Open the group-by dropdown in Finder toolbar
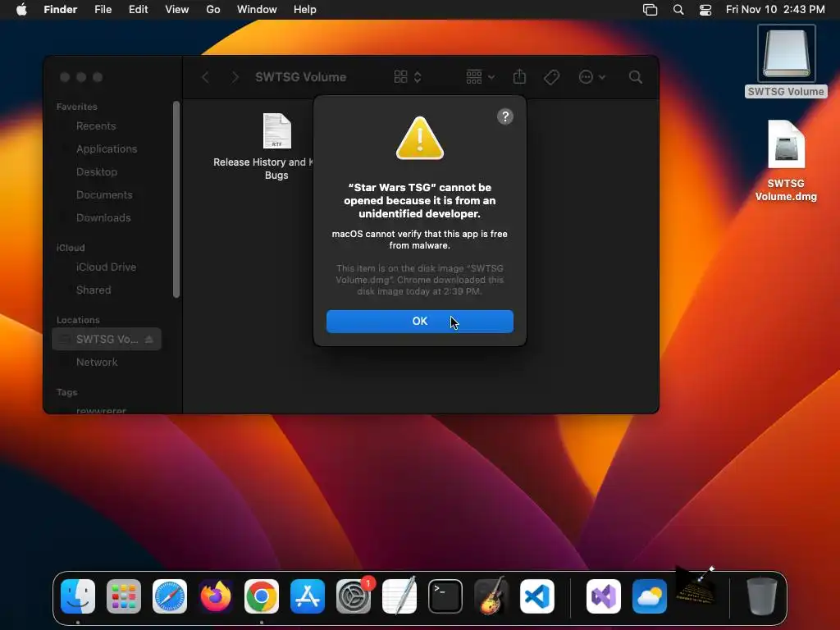 tap(480, 77)
